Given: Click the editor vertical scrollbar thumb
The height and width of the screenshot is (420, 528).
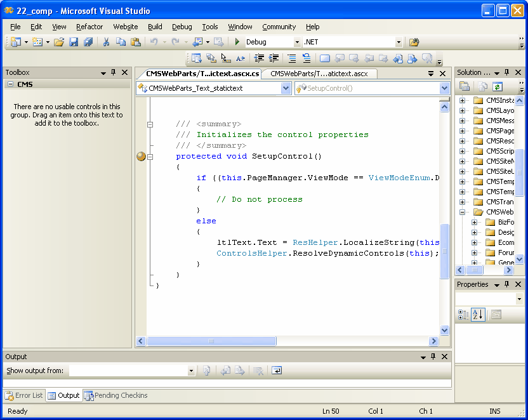Looking at the screenshot, I should pyautogui.click(x=444, y=251).
